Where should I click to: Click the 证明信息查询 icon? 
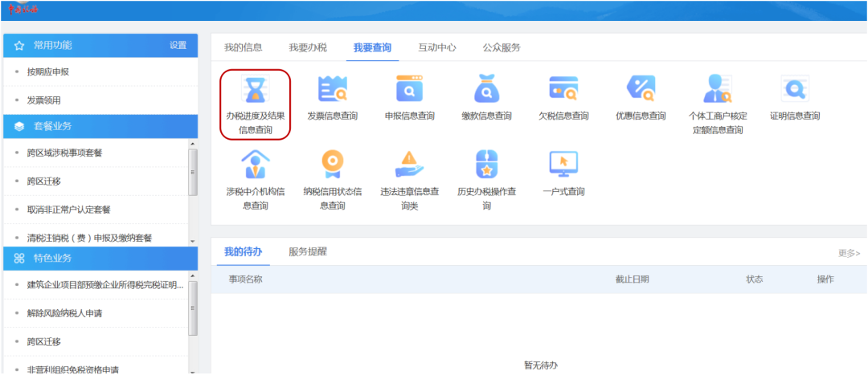(795, 89)
